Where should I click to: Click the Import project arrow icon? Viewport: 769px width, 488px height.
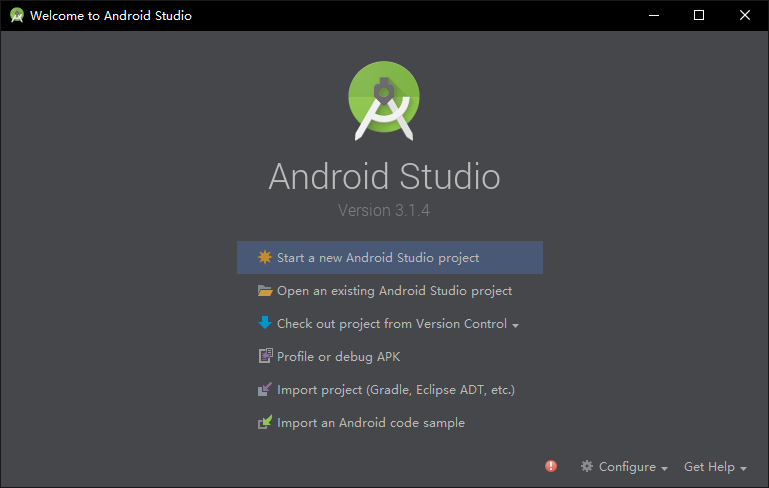point(265,389)
